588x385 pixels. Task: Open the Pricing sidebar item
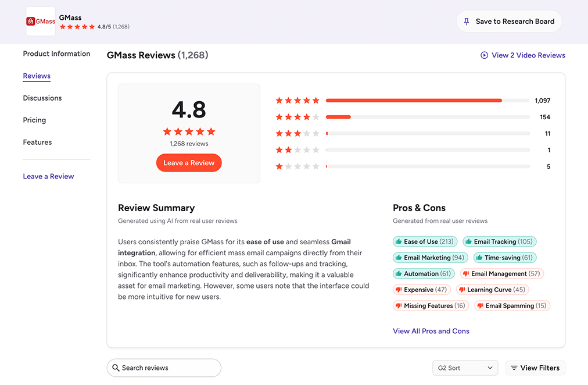pos(34,120)
